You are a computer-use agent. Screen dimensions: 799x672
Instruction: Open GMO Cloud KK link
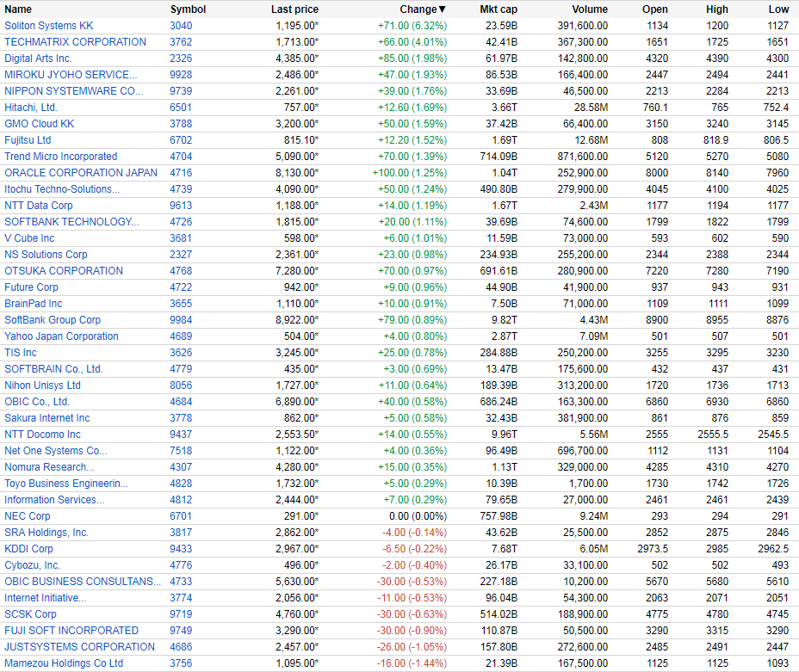pyautogui.click(x=40, y=124)
